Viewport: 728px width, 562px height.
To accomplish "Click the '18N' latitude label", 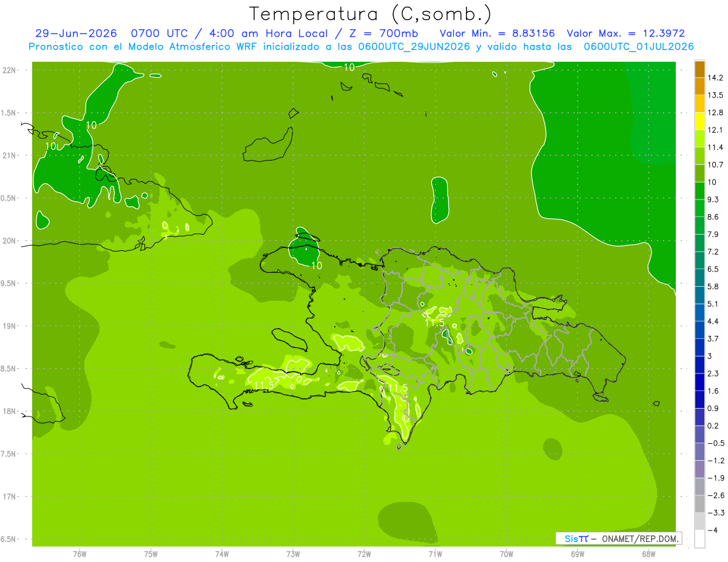I will pyautogui.click(x=10, y=412).
